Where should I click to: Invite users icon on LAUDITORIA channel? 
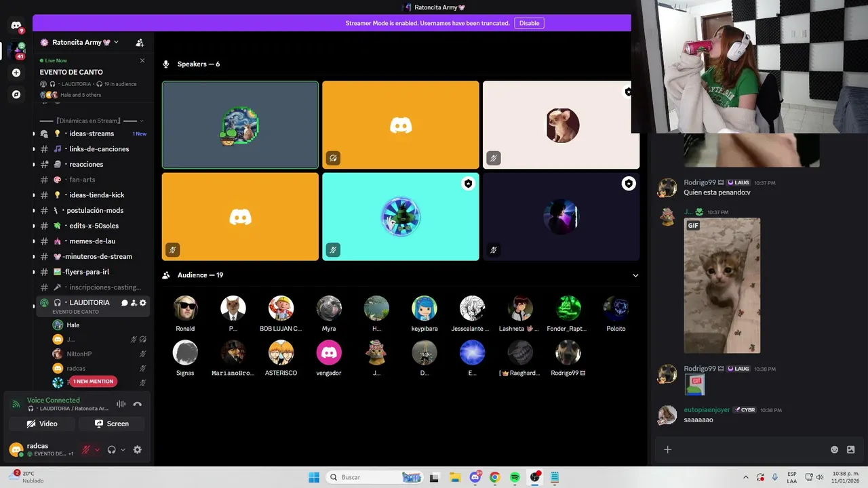click(x=134, y=303)
